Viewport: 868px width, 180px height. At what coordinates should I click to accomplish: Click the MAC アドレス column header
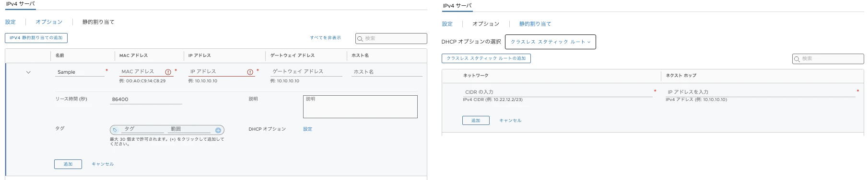pyautogui.click(x=133, y=56)
